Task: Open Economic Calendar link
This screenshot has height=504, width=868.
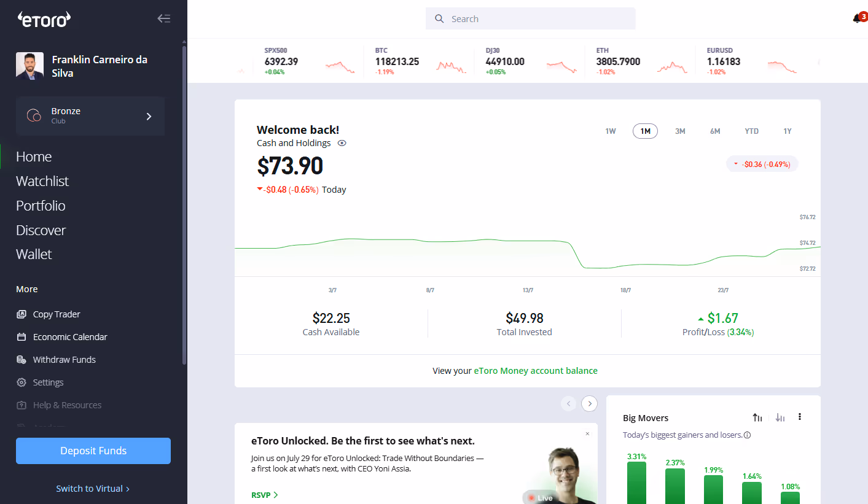Action: click(70, 337)
